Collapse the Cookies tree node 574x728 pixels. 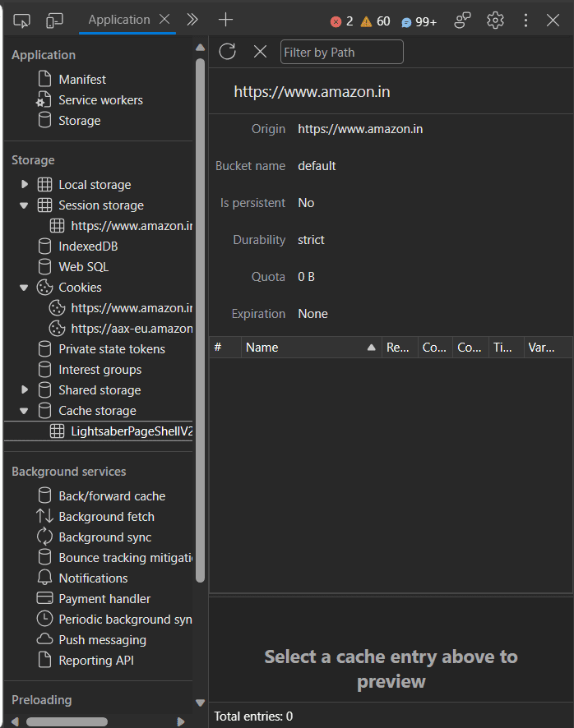click(x=25, y=288)
